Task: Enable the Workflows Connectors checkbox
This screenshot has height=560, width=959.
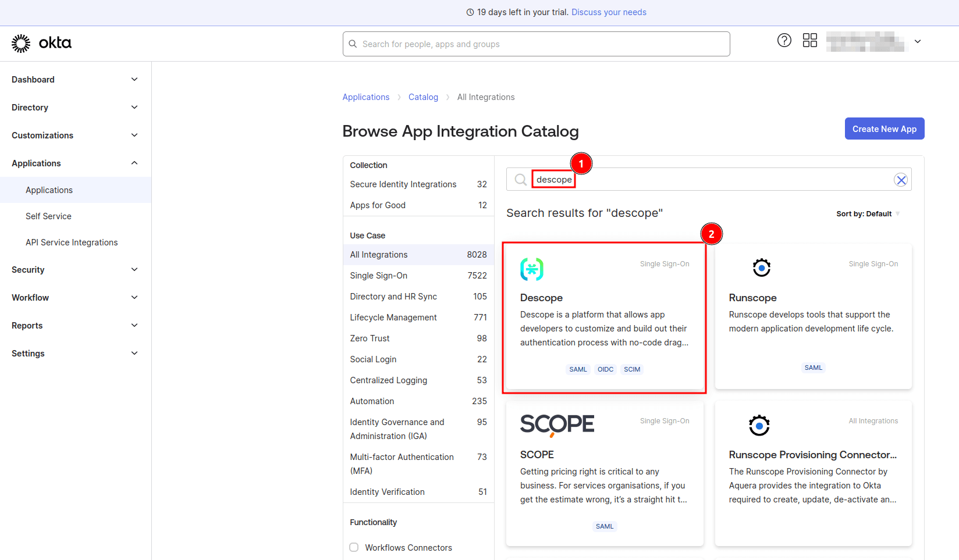Action: point(354,547)
